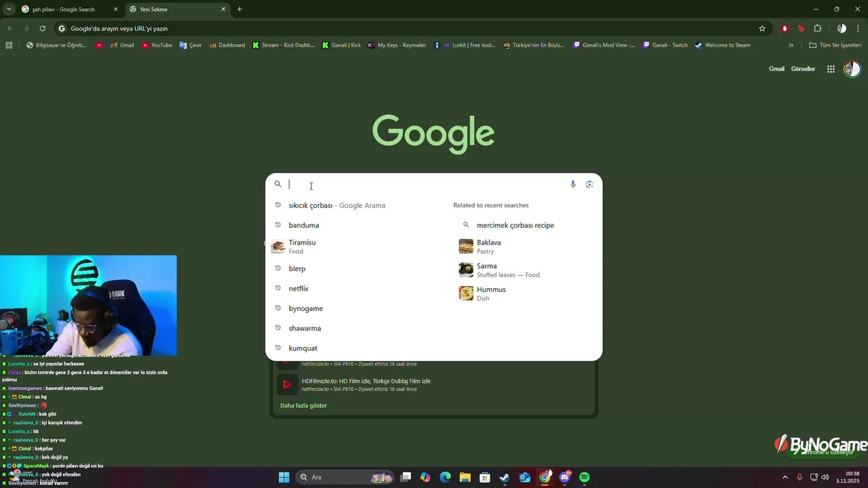This screenshot has height=488, width=868.
Task: Close the Yeni Sekme tab
Action: tap(223, 9)
